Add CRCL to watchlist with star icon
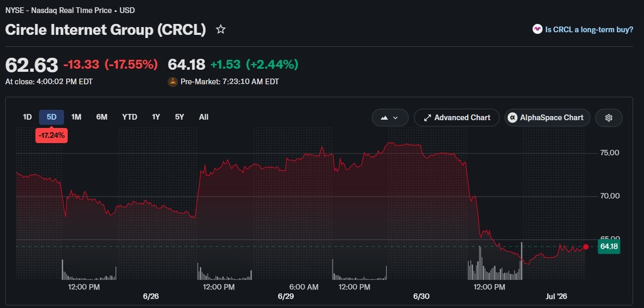This screenshot has height=308, width=644. pyautogui.click(x=221, y=30)
